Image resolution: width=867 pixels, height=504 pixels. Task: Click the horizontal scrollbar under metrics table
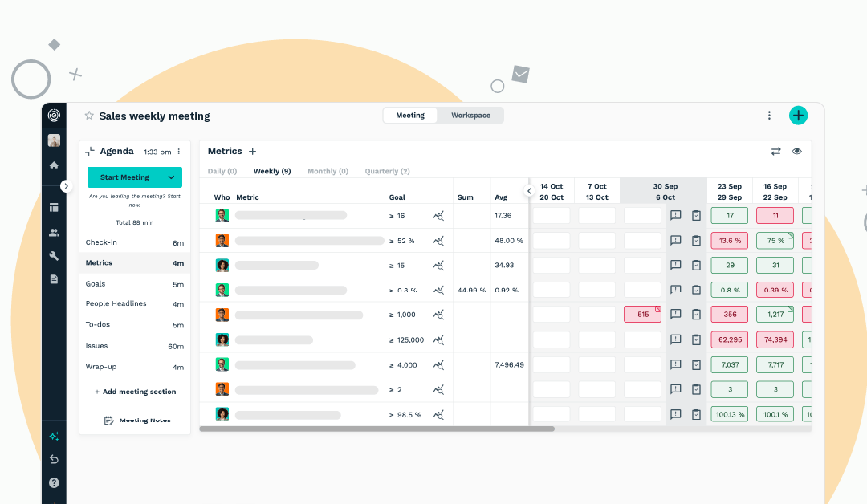377,429
